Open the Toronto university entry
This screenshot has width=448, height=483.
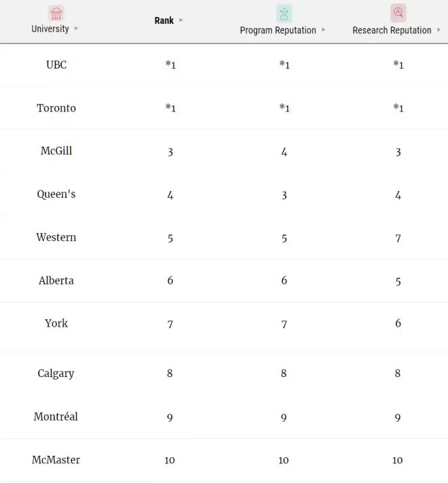56,108
